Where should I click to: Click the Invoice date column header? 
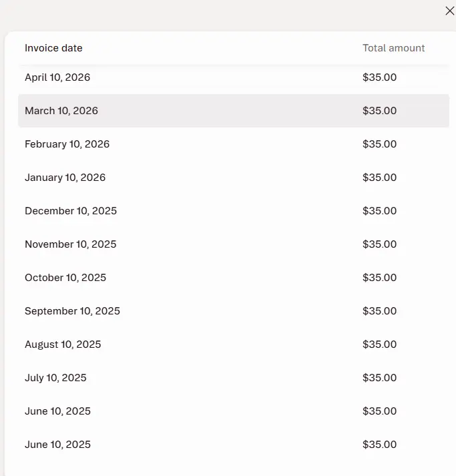click(x=53, y=48)
